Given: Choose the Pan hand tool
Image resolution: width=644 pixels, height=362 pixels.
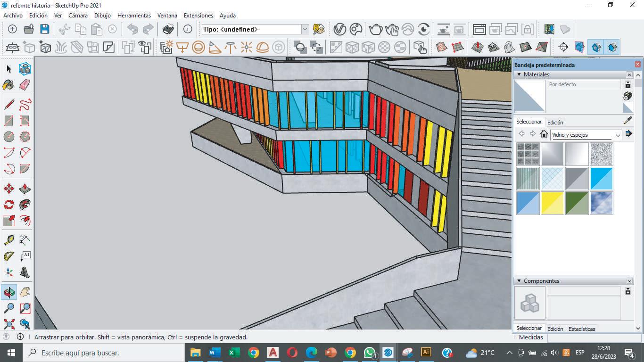Looking at the screenshot, I should tap(25, 292).
